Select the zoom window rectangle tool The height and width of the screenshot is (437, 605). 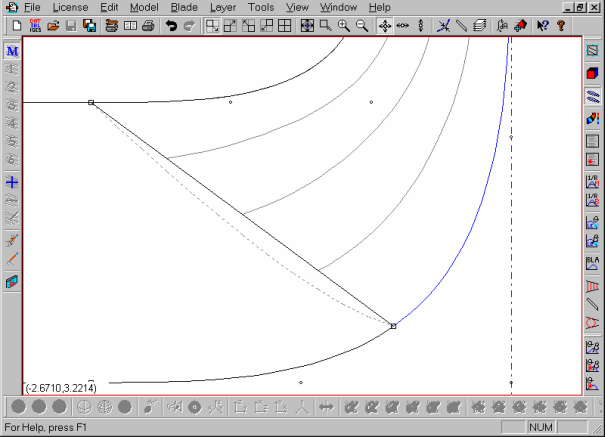[x=325, y=26]
